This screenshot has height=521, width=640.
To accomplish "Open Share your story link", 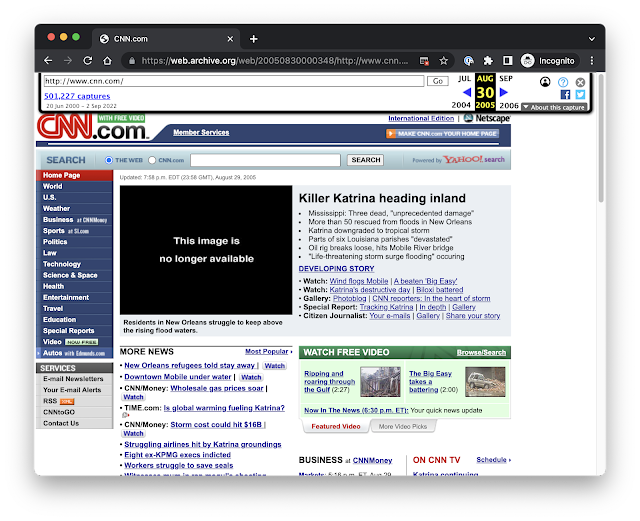I will tap(473, 316).
